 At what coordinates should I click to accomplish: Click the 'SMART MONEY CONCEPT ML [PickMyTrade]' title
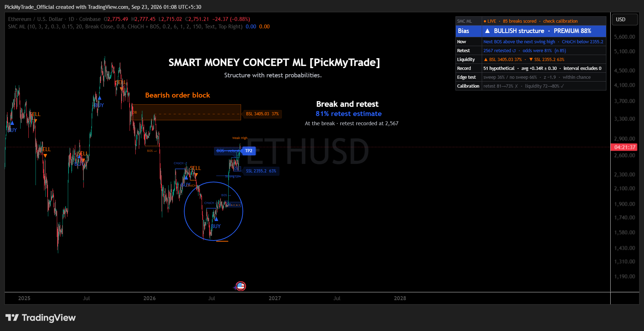[274, 62]
